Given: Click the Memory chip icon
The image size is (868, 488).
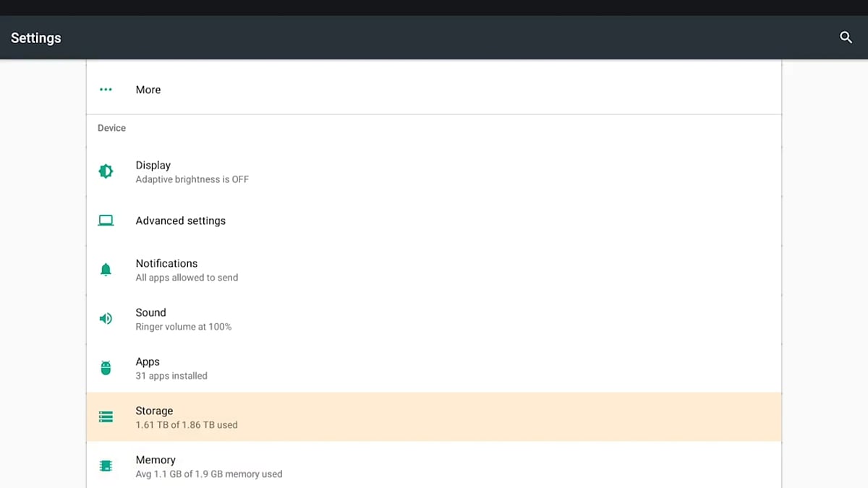Looking at the screenshot, I should [106, 466].
